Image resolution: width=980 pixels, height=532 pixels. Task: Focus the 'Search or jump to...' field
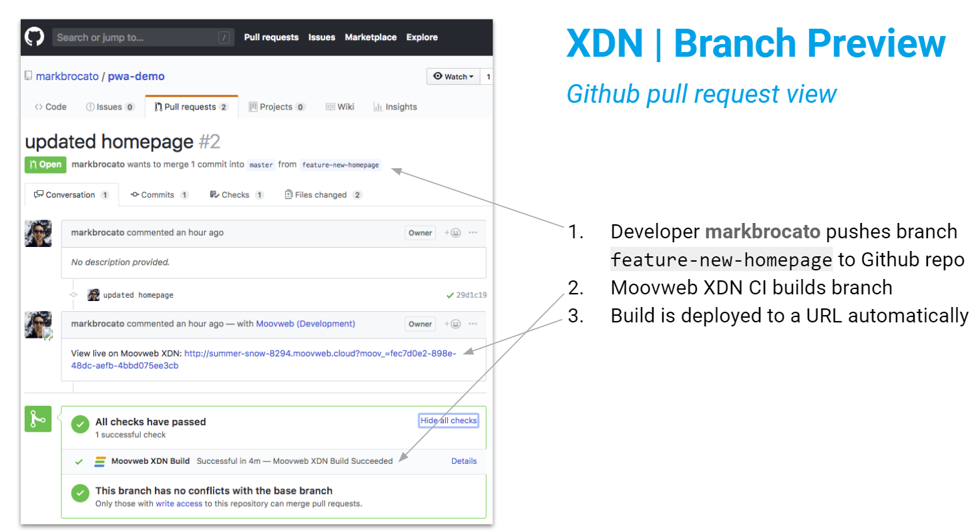click(x=143, y=37)
